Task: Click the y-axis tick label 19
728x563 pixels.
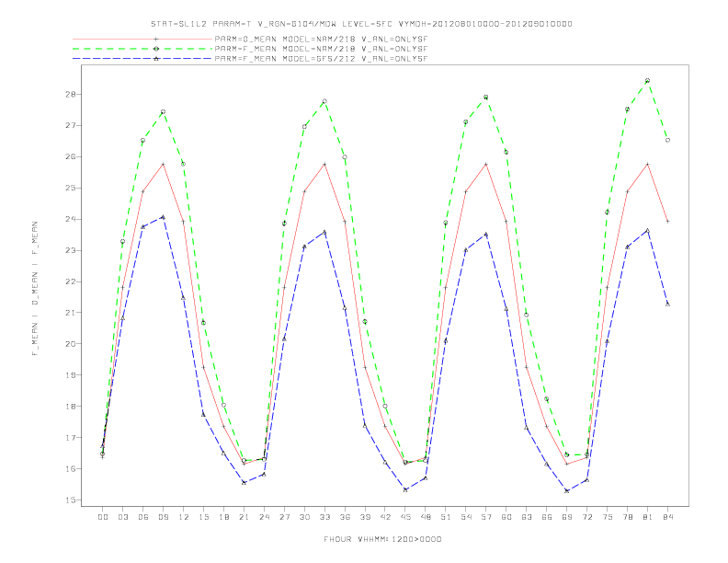Action: (x=73, y=374)
